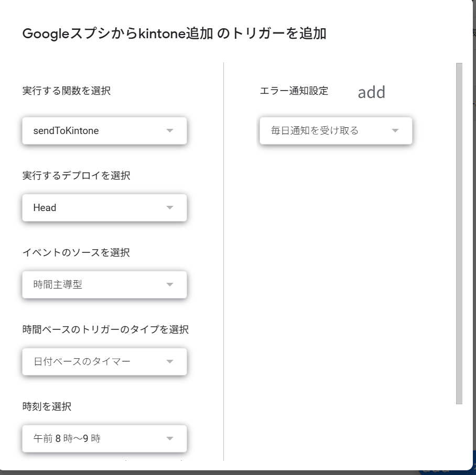The width and height of the screenshot is (476, 475).
Task: Open the 毎日通知を受け取る notification selector
Action: click(336, 131)
